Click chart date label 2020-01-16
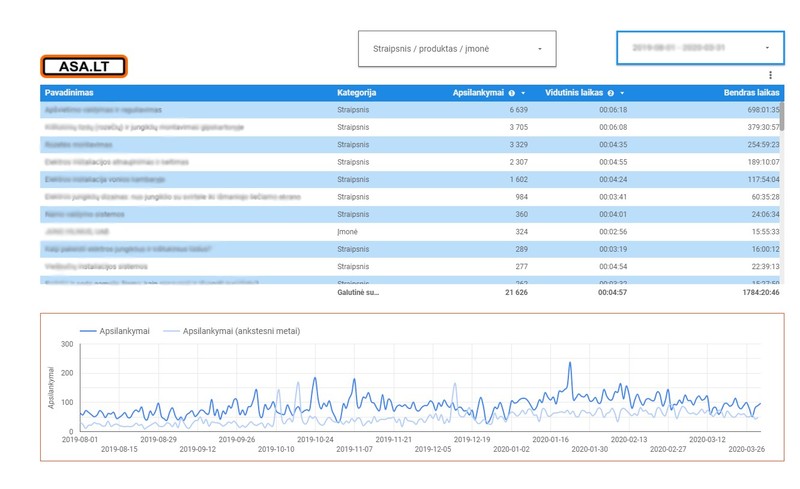This screenshot has width=800, height=489. click(x=550, y=439)
